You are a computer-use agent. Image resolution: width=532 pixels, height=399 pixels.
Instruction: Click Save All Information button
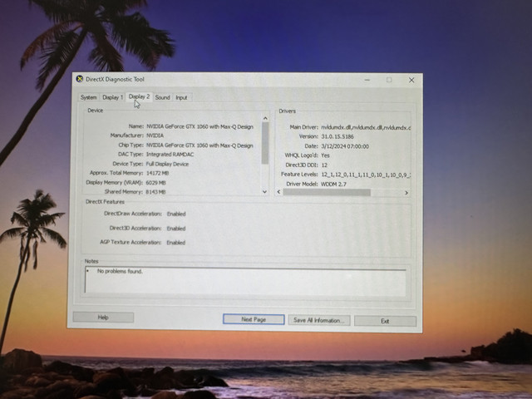[x=319, y=320]
